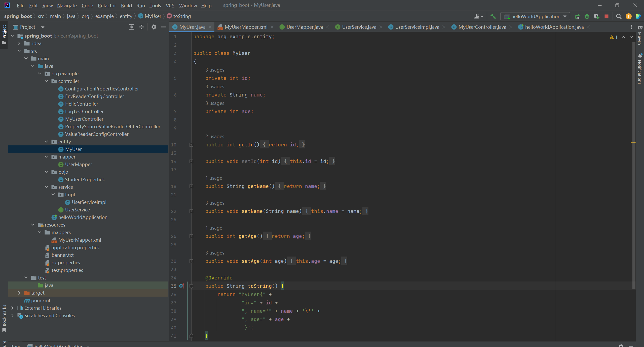Image resolution: width=644 pixels, height=347 pixels.
Task: Toggle code folding for the getId method
Action: coord(191,145)
